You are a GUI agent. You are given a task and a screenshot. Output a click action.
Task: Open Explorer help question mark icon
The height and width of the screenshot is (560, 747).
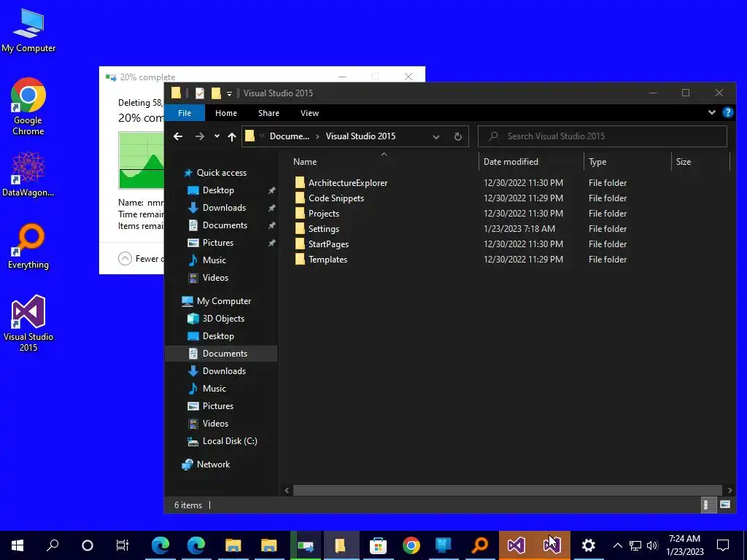tap(727, 112)
